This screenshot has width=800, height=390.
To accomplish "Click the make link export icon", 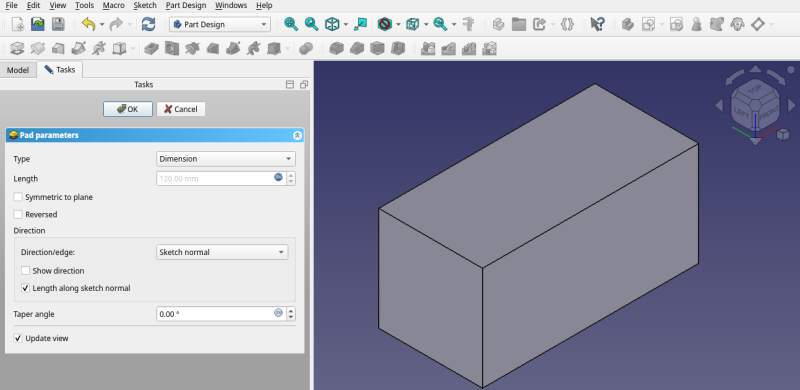I will 539,24.
